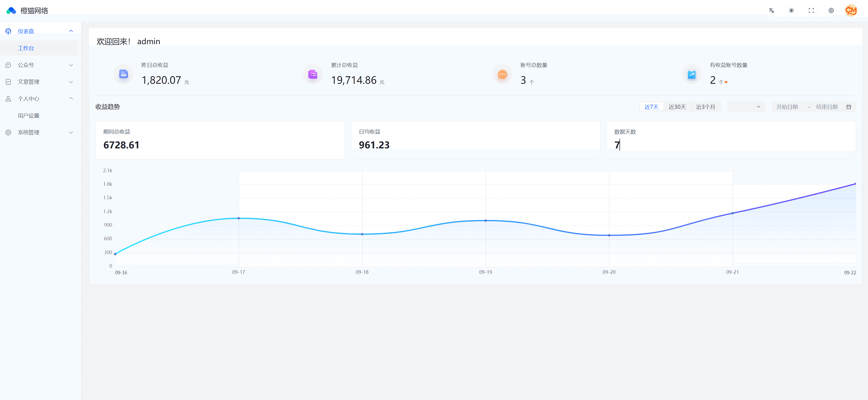
Task: Select the 近7天 range option
Action: pyautogui.click(x=651, y=107)
